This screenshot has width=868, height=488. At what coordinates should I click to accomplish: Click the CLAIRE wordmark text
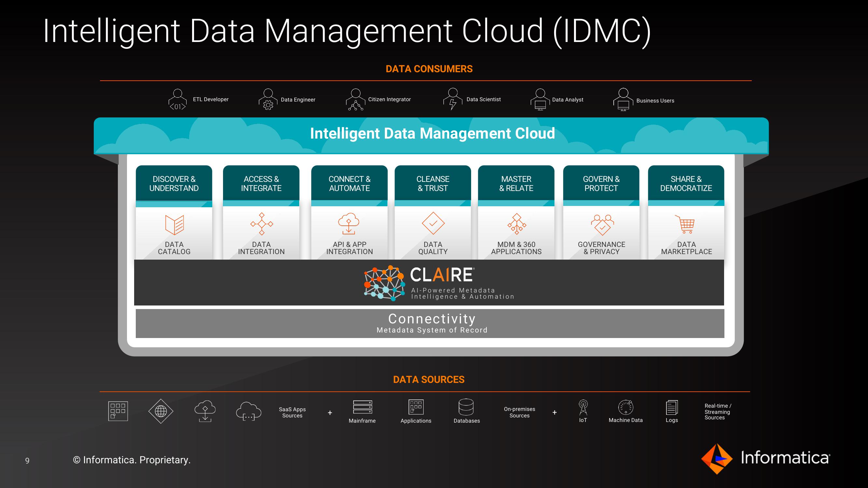pos(442,275)
